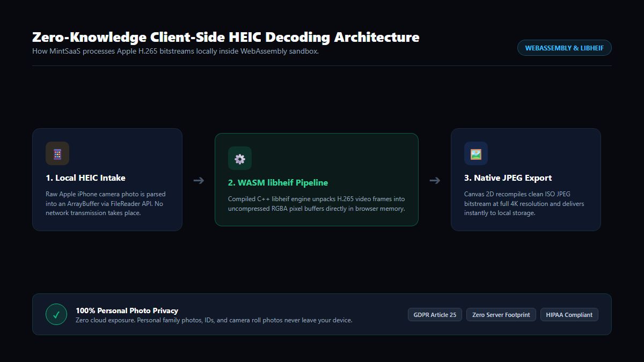
Task: Click the title 'Zero-Knowledge Client-Side HEIC Decoding Architecture'
Action: click(226, 37)
